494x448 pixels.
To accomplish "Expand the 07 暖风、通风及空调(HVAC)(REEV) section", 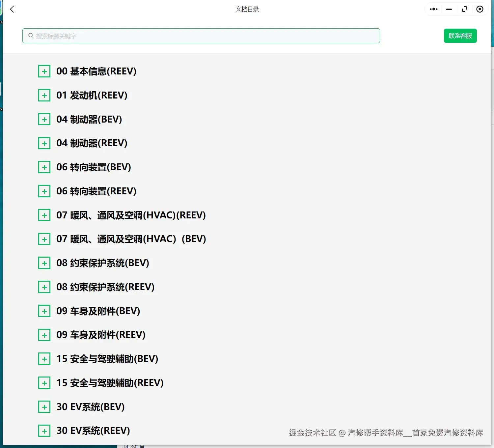I will pos(44,215).
